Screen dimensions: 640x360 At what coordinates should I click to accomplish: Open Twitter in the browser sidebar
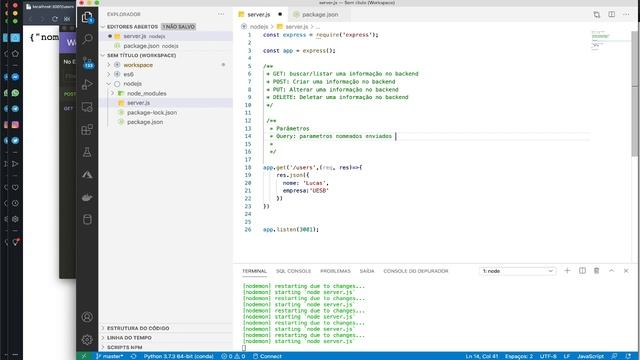pyautogui.click(x=15, y=140)
